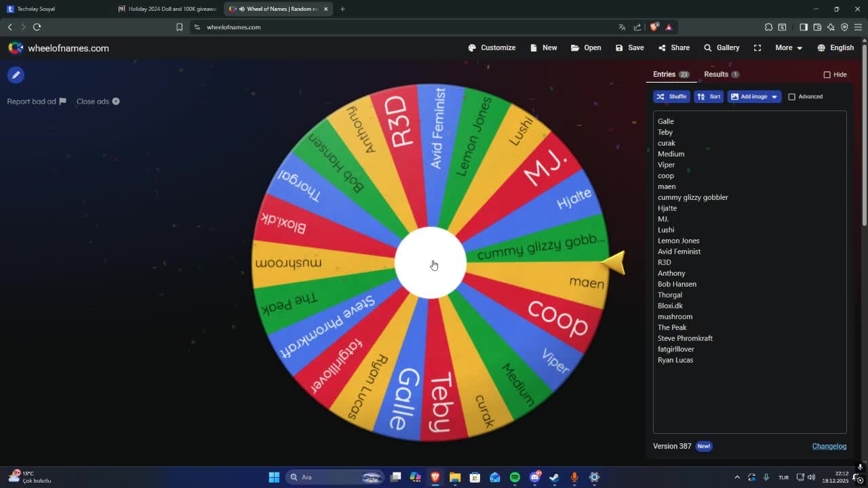
Task: Open the Customize wheel settings
Action: (x=492, y=47)
